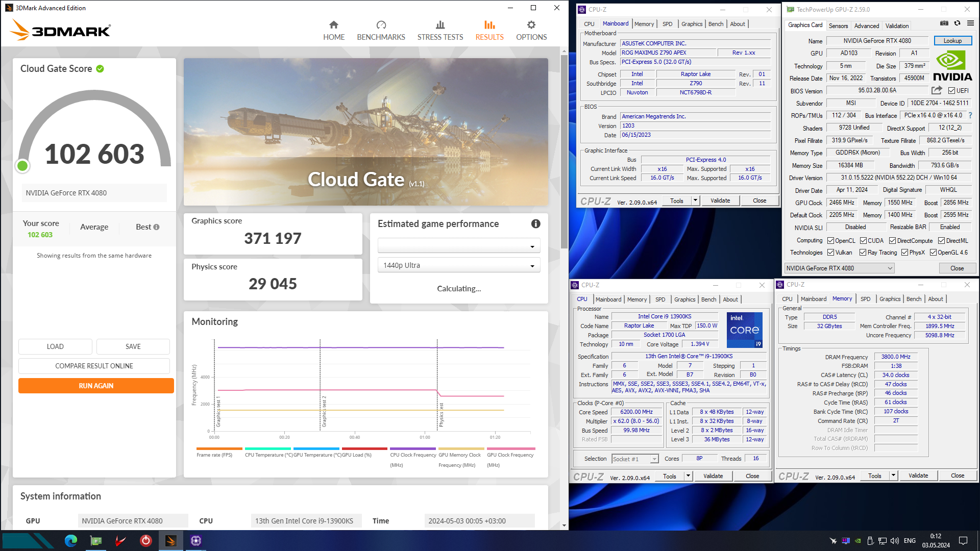Click Validate in the Mainboard CPU-Z window
Viewport: 980px width, 551px height.
[x=720, y=201]
